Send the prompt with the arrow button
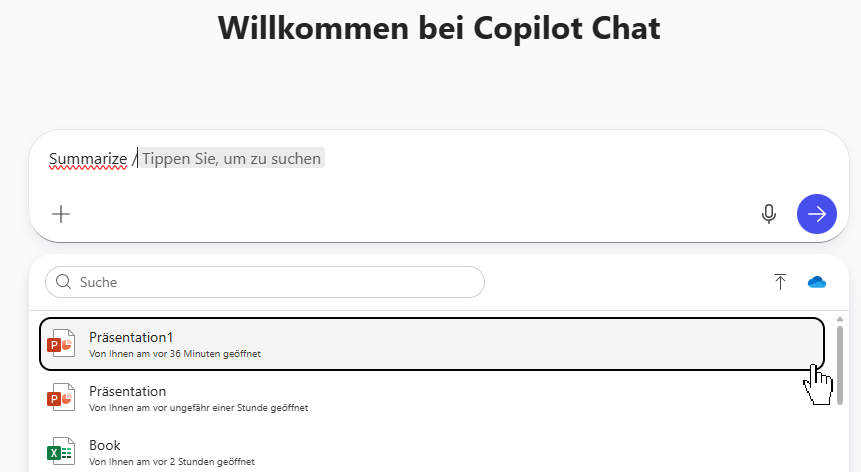Viewport: 861px width, 472px height. pos(817,213)
